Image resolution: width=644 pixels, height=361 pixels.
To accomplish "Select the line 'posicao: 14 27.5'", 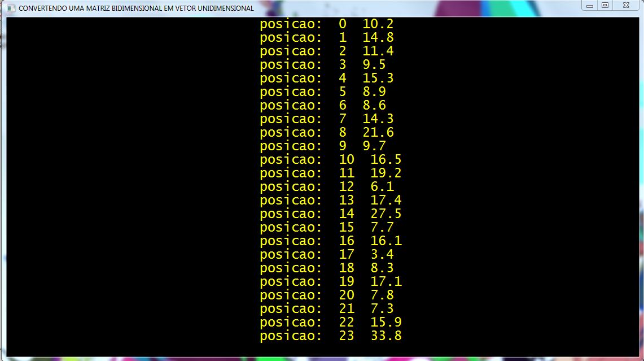I will (331, 214).
